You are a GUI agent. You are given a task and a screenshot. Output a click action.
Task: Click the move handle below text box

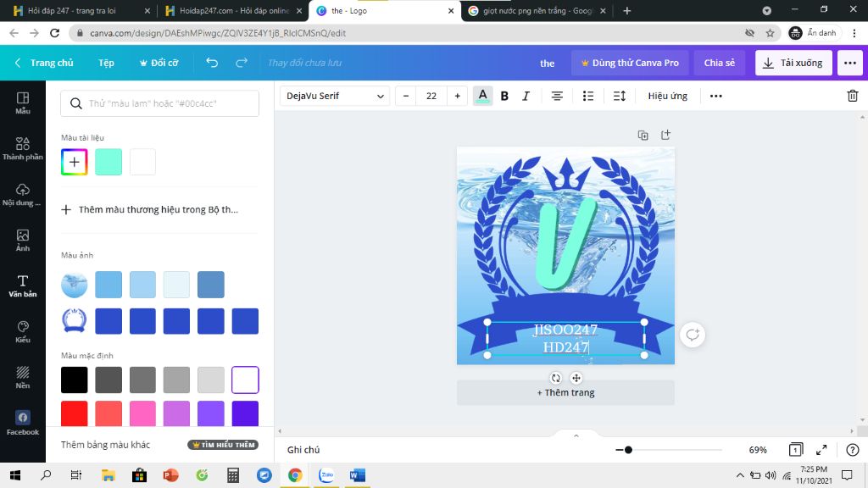coord(576,378)
